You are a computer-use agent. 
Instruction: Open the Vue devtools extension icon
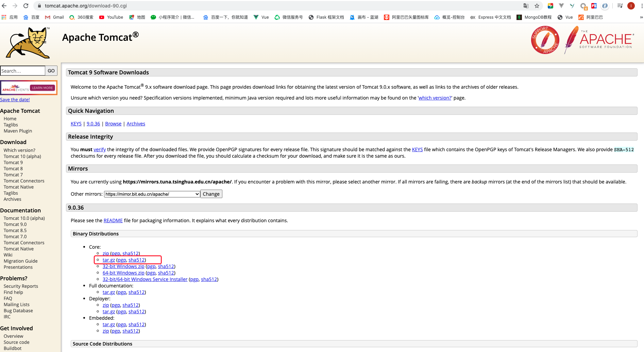[x=561, y=6]
